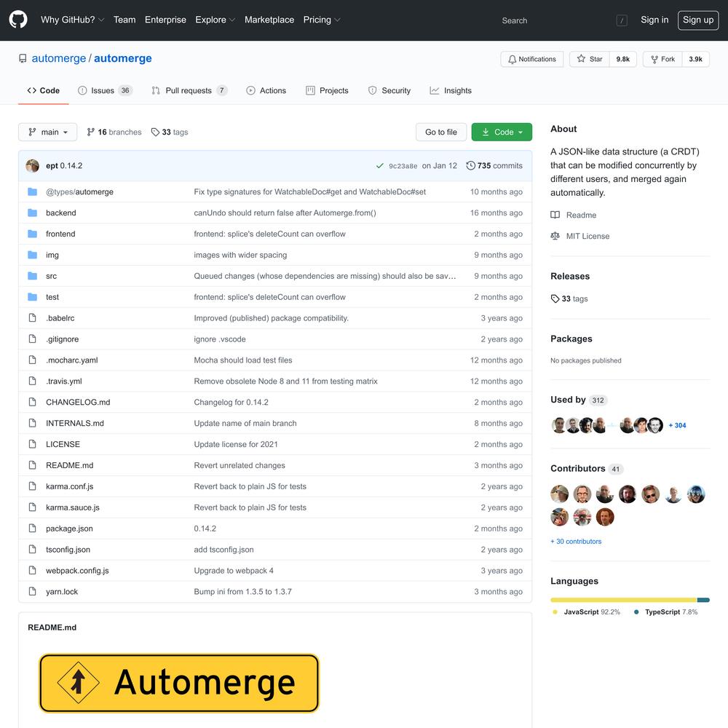Click the CHANGELOG.md file icon

pyautogui.click(x=32, y=402)
